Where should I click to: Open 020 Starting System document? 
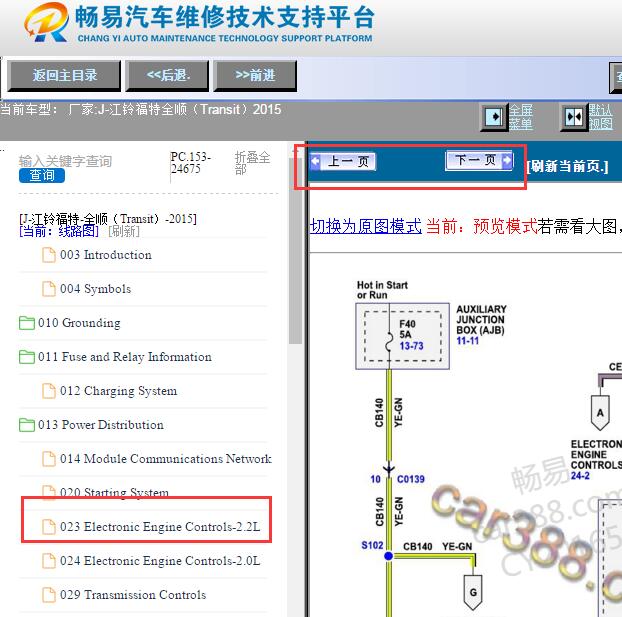114,492
